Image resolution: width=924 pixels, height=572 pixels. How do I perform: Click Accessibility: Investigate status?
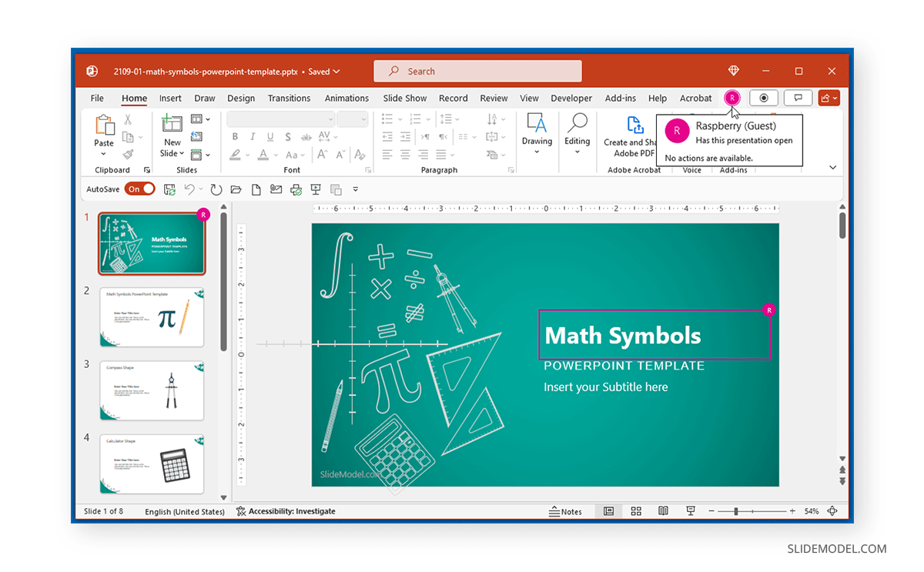pyautogui.click(x=286, y=511)
